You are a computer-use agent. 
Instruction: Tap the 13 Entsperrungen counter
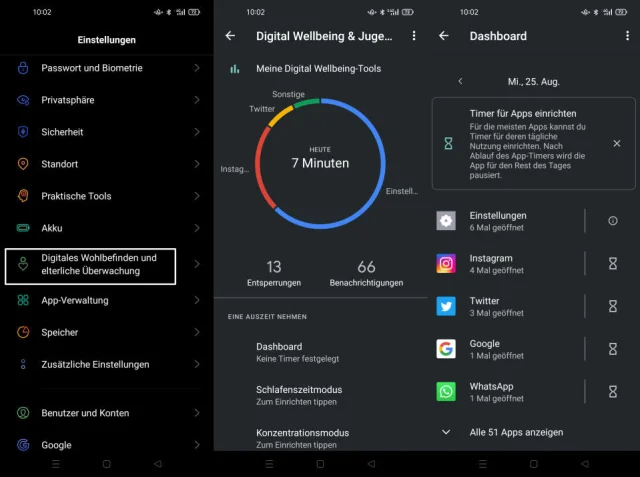pos(274,273)
